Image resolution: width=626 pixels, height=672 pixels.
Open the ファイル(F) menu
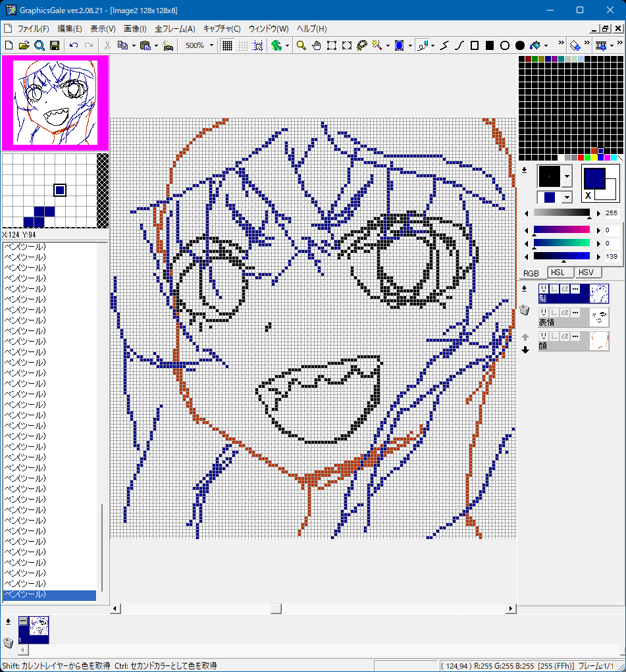33,29
